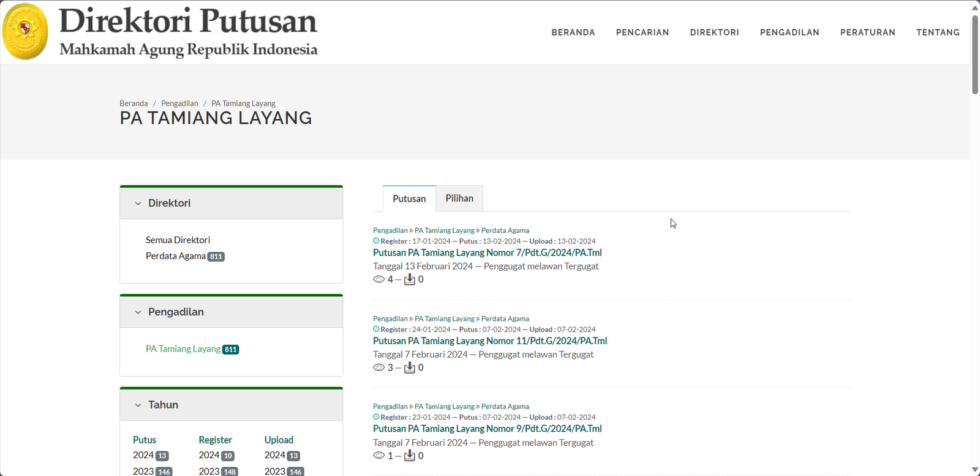980x476 pixels.
Task: Select PA Tamiang Layang court filter
Action: click(183, 349)
